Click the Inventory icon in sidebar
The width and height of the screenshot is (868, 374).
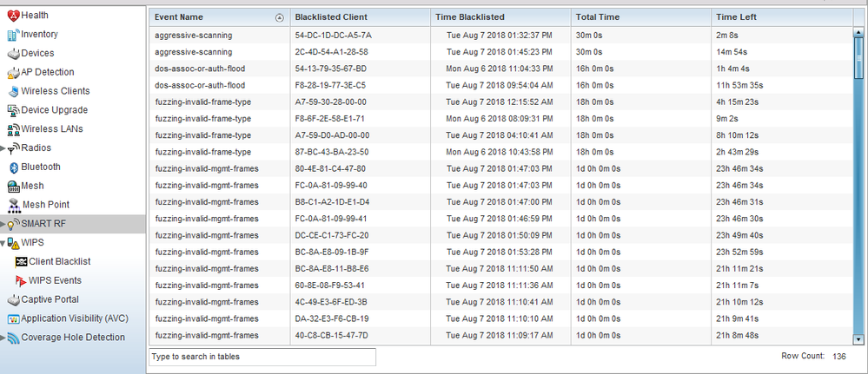tap(12, 35)
